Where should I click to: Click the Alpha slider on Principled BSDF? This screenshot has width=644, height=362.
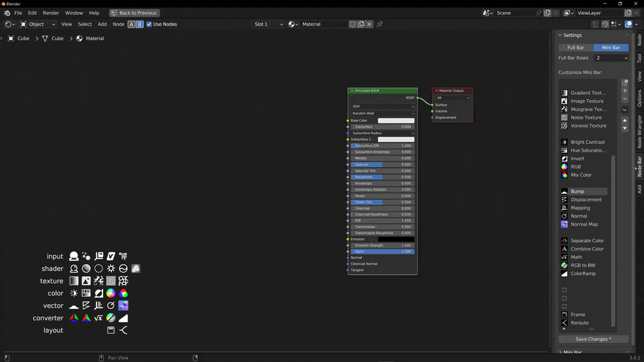tap(383, 252)
